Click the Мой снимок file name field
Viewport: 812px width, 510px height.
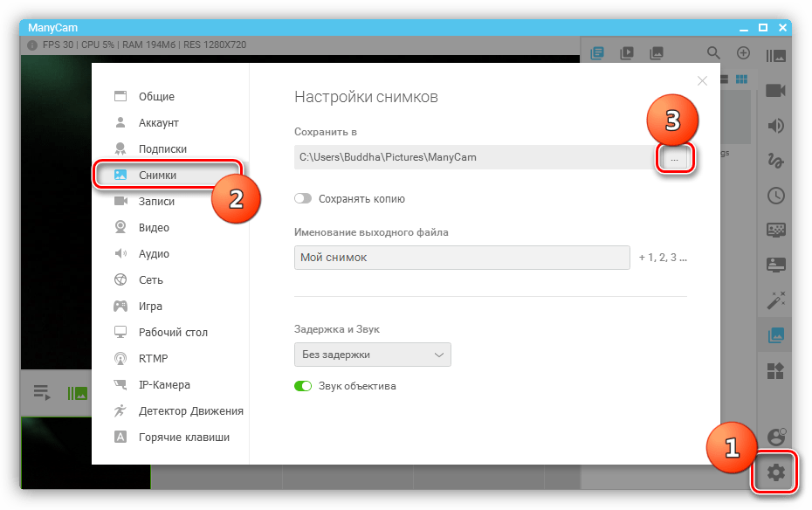click(461, 258)
